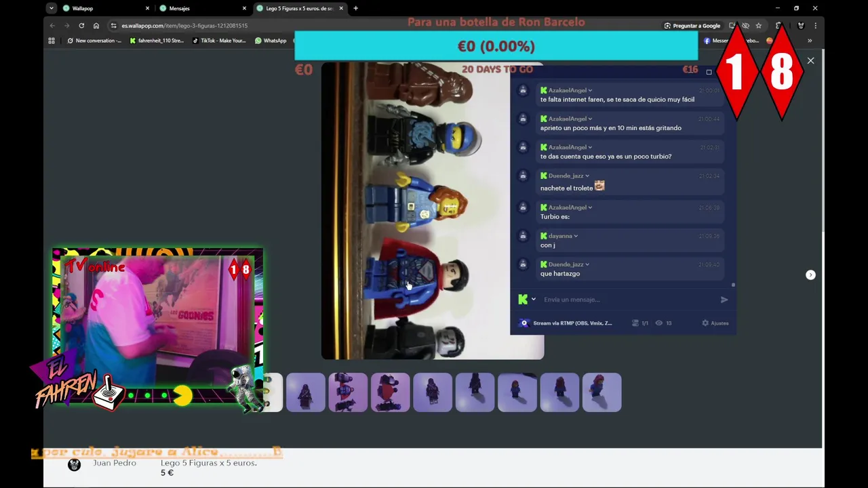
Task: Open the New conversation bookmark
Action: 94,41
